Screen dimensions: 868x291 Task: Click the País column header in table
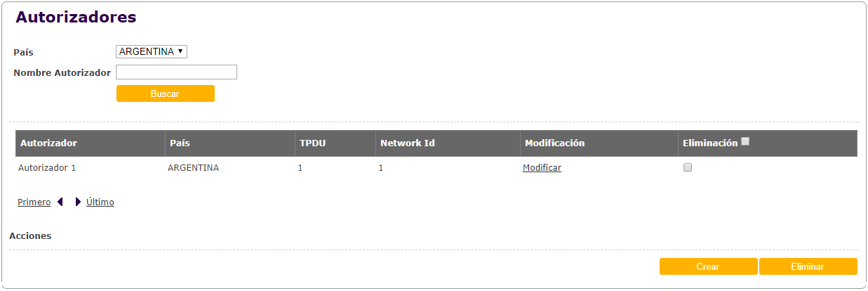pos(180,143)
